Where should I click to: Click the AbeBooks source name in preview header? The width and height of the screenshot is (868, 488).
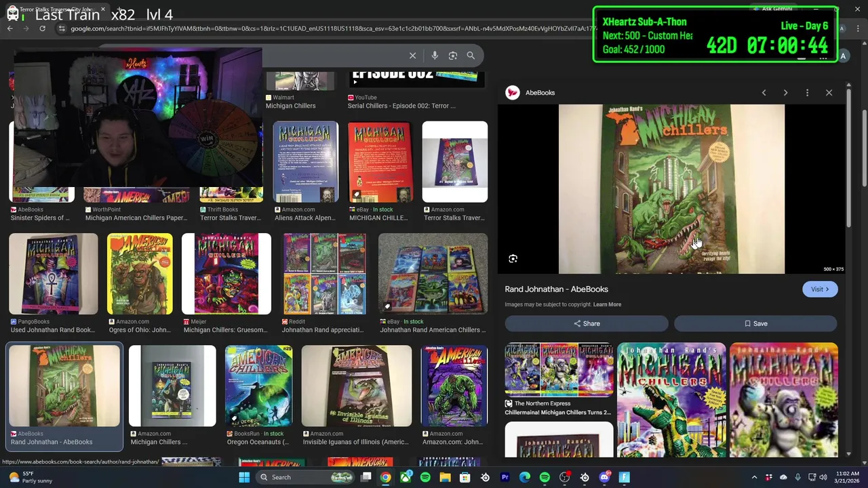[x=540, y=93]
